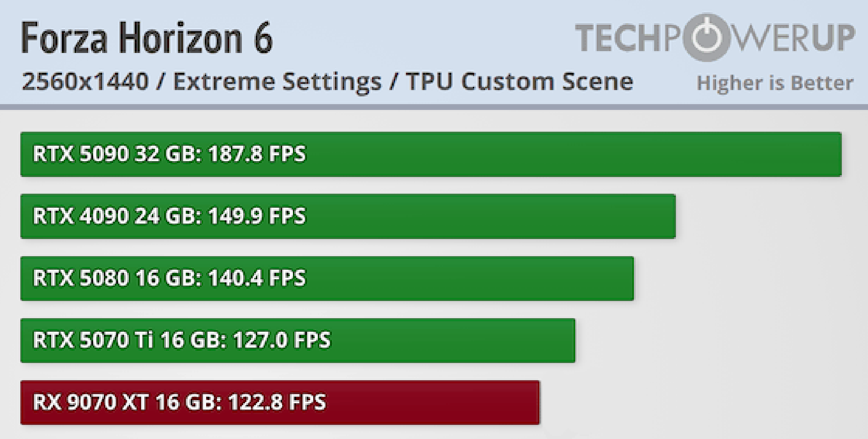Click the 149.9 FPS value

pos(257,216)
